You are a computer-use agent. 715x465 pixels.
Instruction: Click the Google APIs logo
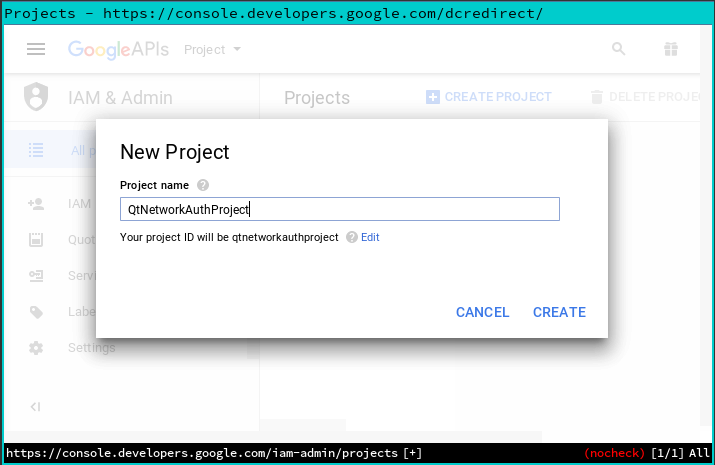coord(118,49)
